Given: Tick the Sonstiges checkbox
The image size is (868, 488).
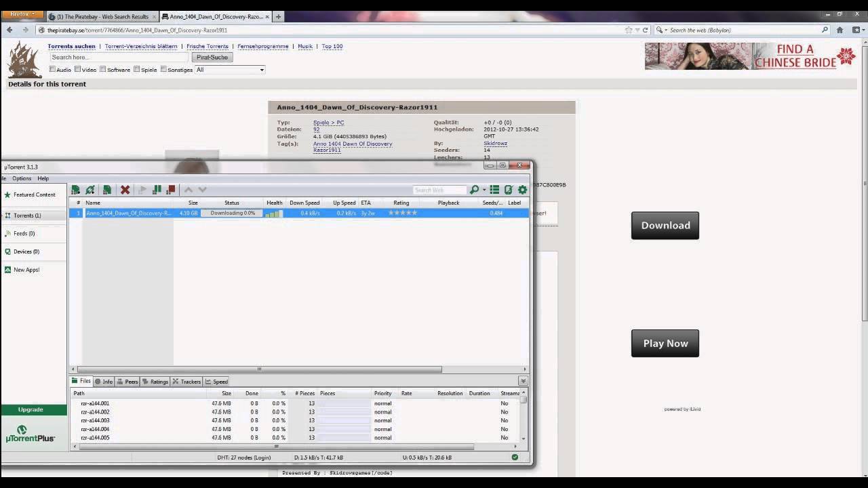Looking at the screenshot, I should point(163,69).
